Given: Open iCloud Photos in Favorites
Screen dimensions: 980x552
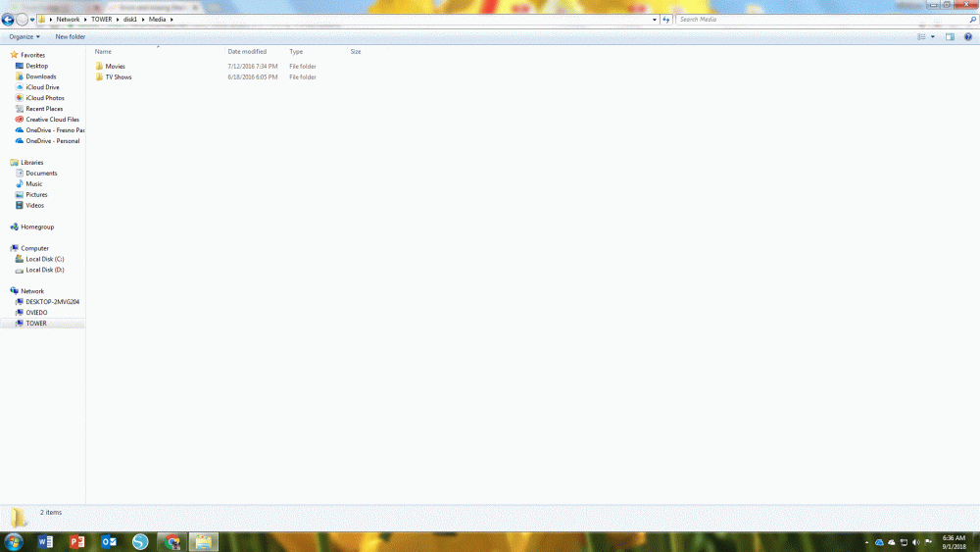Looking at the screenshot, I should 45,98.
